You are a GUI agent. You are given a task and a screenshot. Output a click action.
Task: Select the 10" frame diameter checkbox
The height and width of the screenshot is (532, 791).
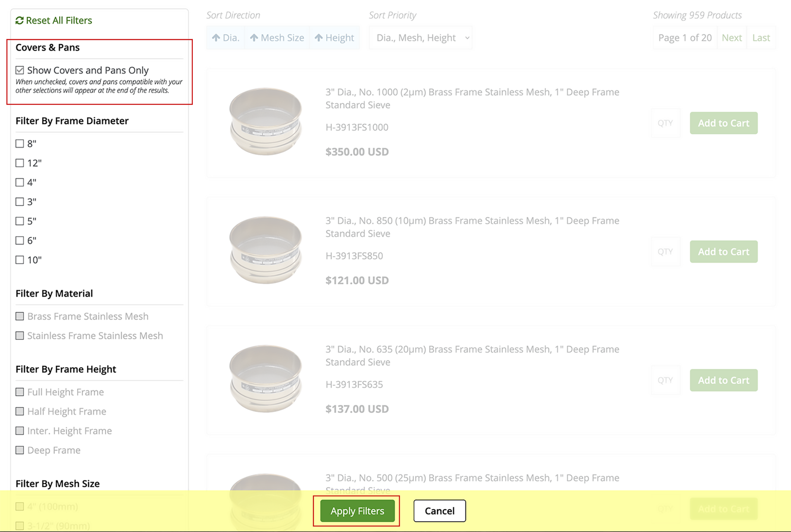coord(20,260)
